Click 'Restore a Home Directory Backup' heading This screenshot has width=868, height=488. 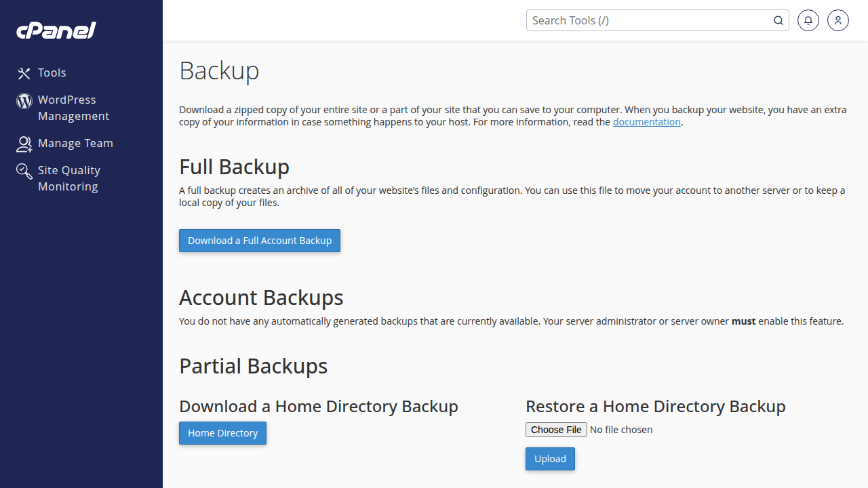point(656,406)
